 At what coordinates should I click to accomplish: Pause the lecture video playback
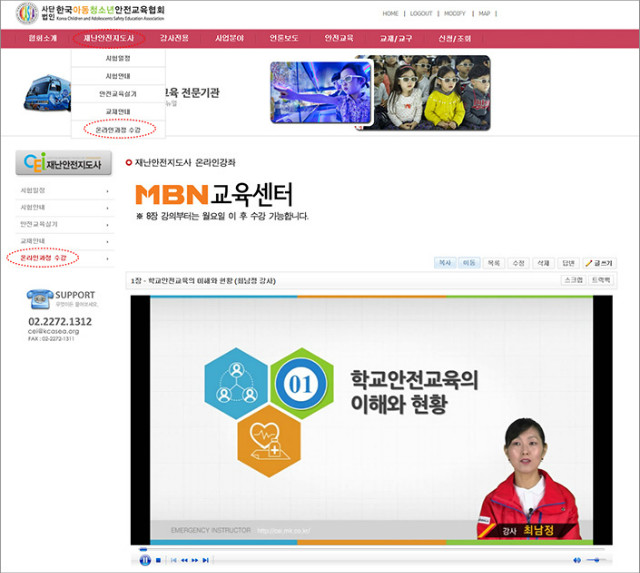(x=145, y=560)
